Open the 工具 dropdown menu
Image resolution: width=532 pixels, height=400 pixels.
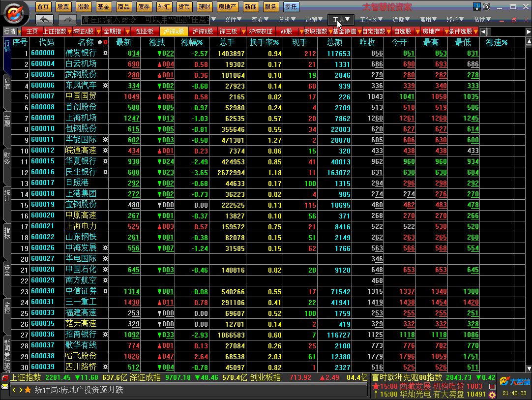[x=341, y=20]
